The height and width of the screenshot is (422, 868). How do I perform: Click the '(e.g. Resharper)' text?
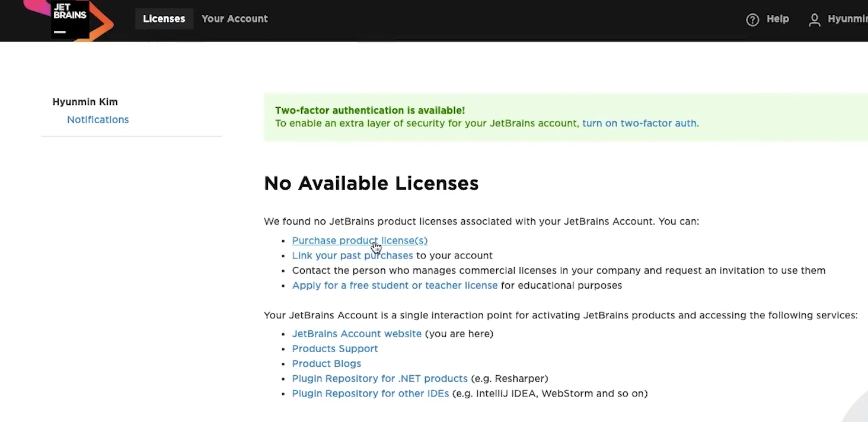pos(510,378)
